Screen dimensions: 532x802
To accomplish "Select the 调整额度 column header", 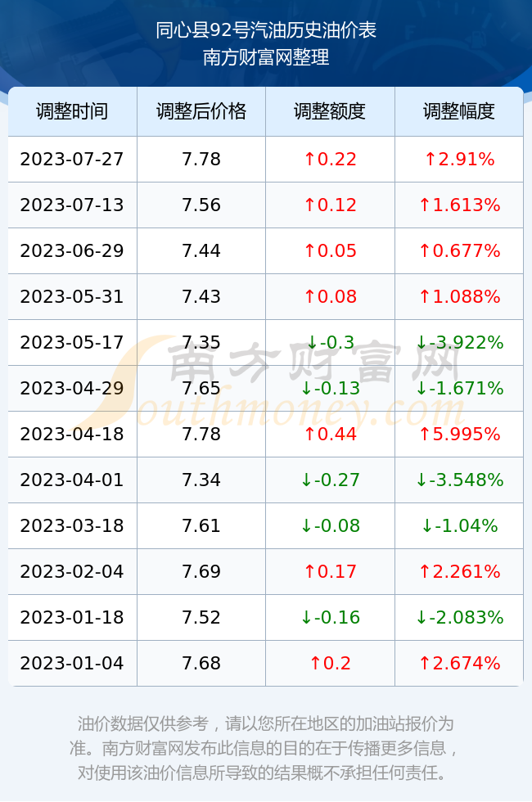I will click(330, 111).
